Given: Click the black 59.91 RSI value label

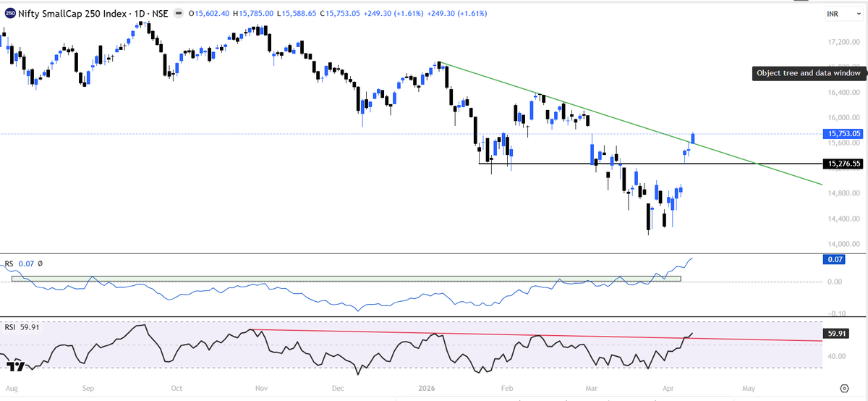Looking at the screenshot, I should click(x=837, y=334).
